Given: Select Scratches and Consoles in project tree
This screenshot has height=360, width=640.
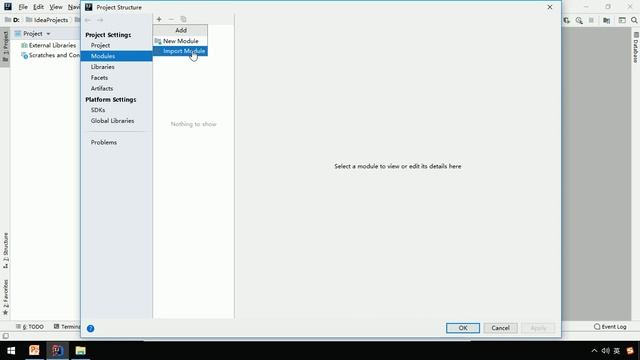Looking at the screenshot, I should tap(50, 55).
